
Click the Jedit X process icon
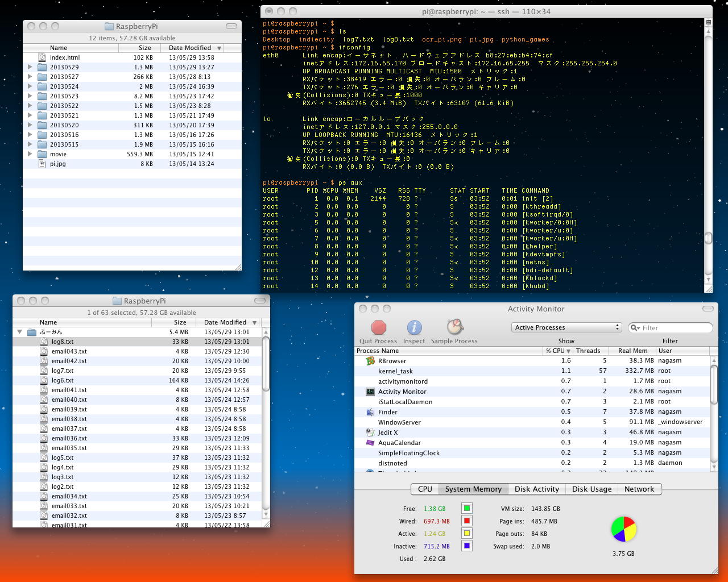(370, 433)
